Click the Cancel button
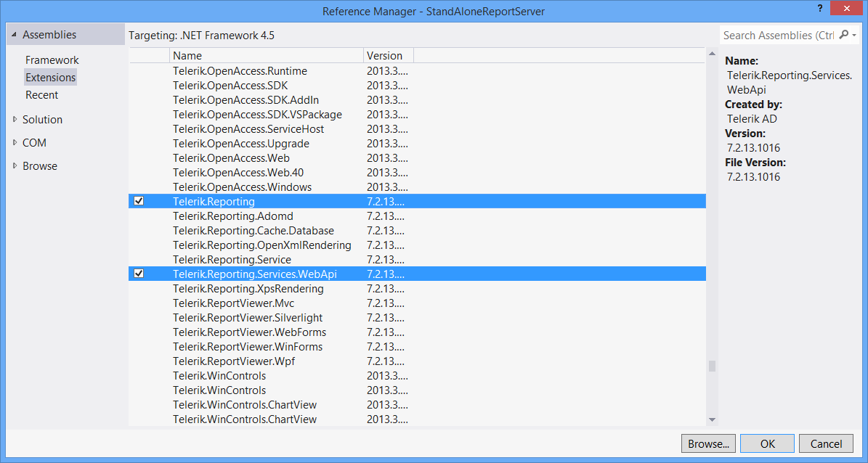 click(x=826, y=443)
